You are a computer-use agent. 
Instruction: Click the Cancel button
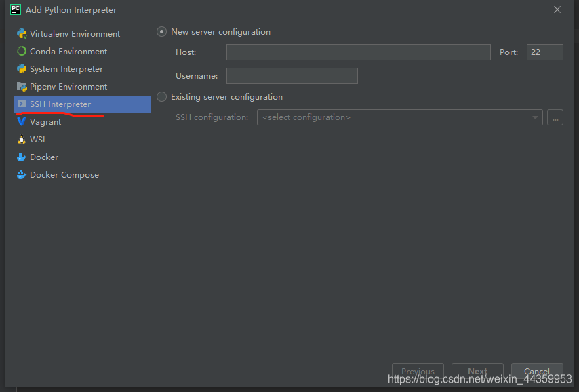537,371
